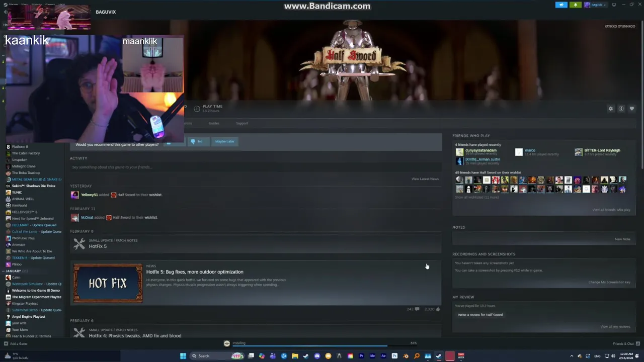Click View Latest News link
644x362 pixels.
(x=425, y=179)
